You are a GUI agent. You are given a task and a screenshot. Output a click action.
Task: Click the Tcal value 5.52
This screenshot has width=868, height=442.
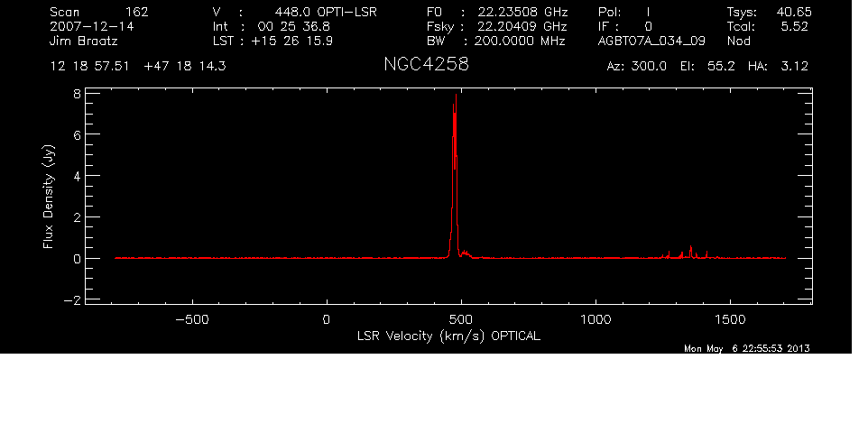click(x=797, y=26)
